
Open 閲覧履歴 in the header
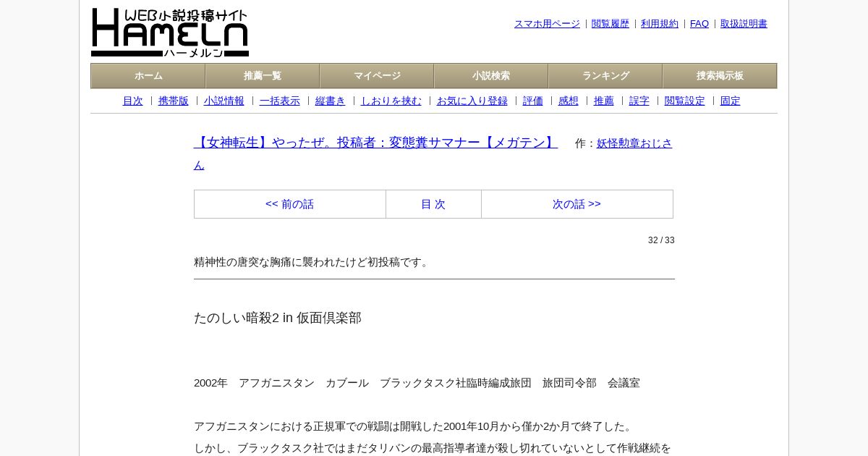click(x=610, y=24)
